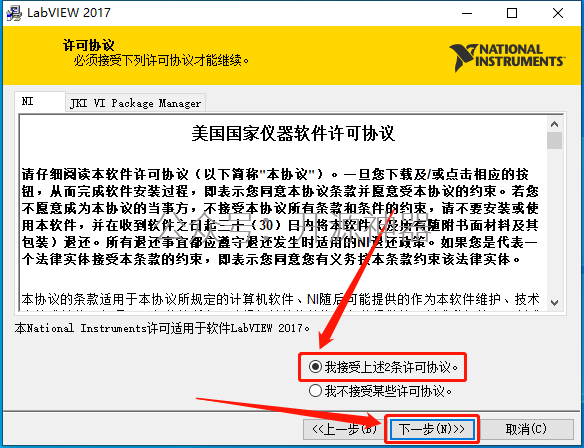Open the JKI VI Package Manager tab
The height and width of the screenshot is (448, 584).
coord(136,103)
